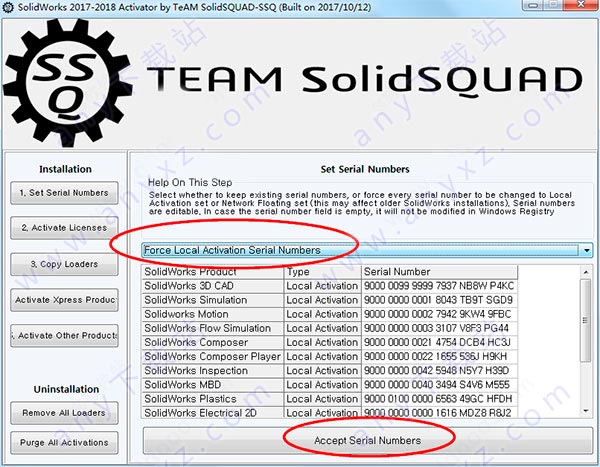Click the "Type" column header
The width and height of the screenshot is (600, 467).
(x=323, y=272)
